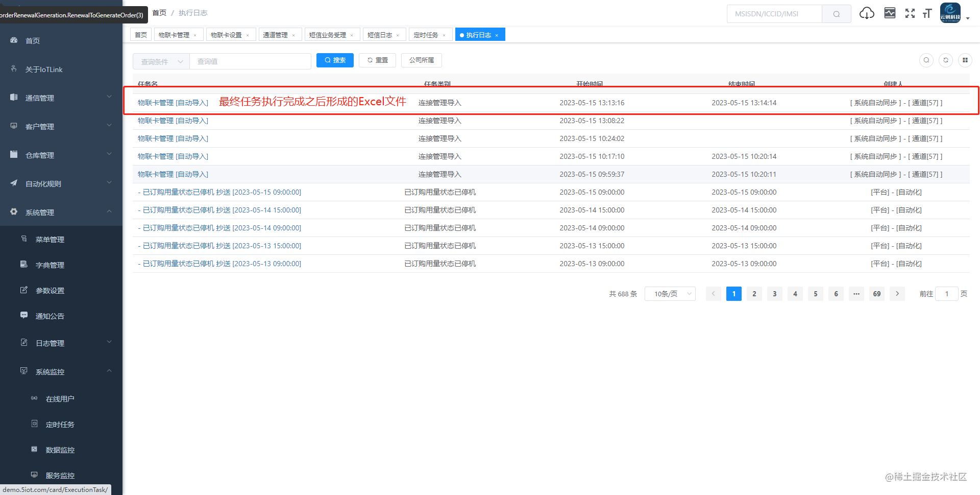
Task: Click the 关于IoTLink sidebar icon
Action: point(14,69)
